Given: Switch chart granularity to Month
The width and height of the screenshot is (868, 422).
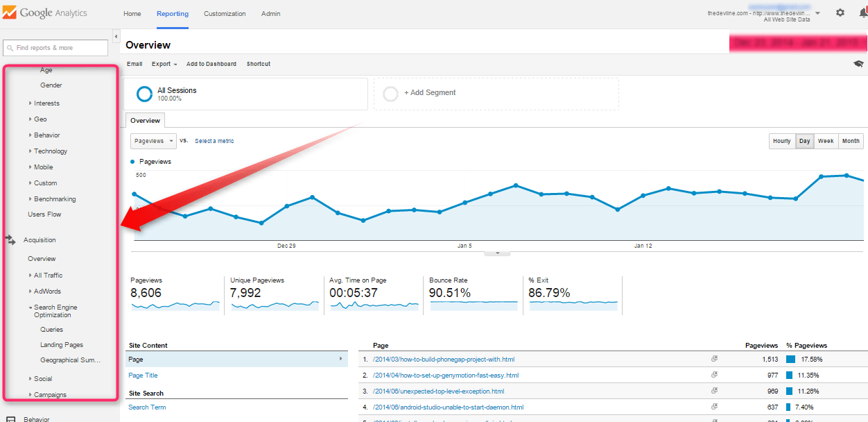Looking at the screenshot, I should tap(851, 141).
